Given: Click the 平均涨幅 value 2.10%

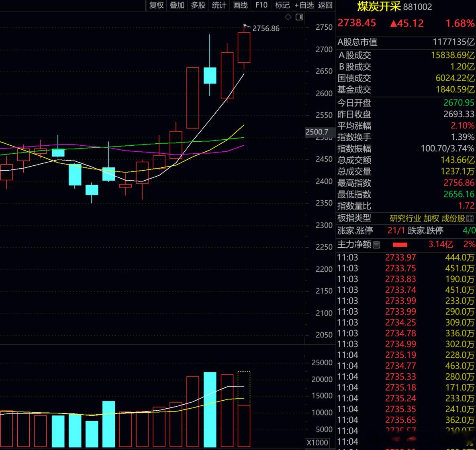Looking at the screenshot, I should (x=462, y=126).
